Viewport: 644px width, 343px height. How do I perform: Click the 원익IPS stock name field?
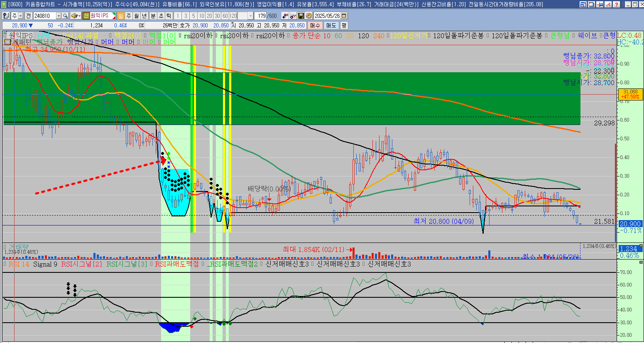click(103, 16)
